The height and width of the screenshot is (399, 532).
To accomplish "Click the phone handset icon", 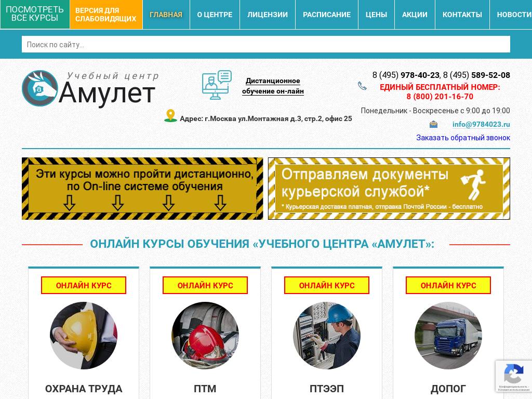I will (x=362, y=86).
